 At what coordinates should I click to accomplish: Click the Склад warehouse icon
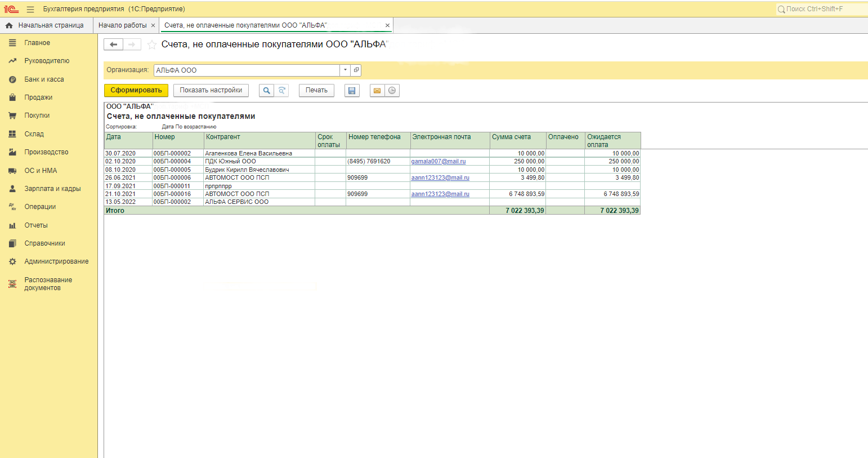coord(12,134)
